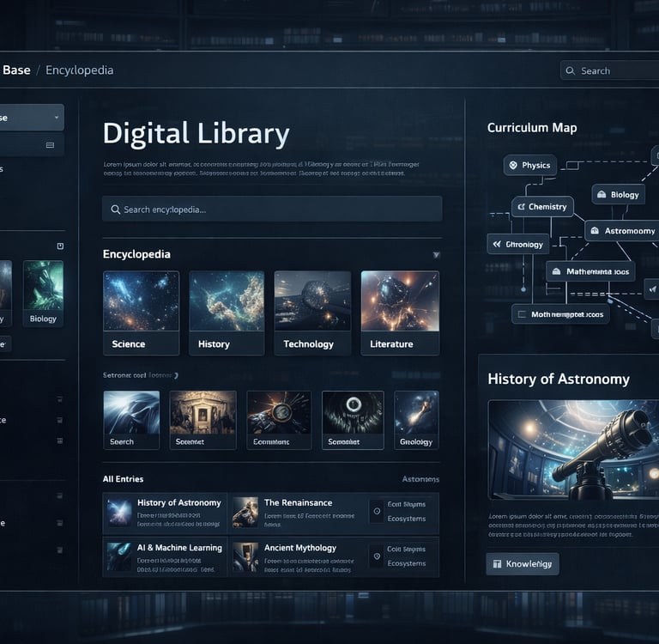Image resolution: width=659 pixels, height=644 pixels.
Task: Open the Literature category card
Action: pos(400,313)
